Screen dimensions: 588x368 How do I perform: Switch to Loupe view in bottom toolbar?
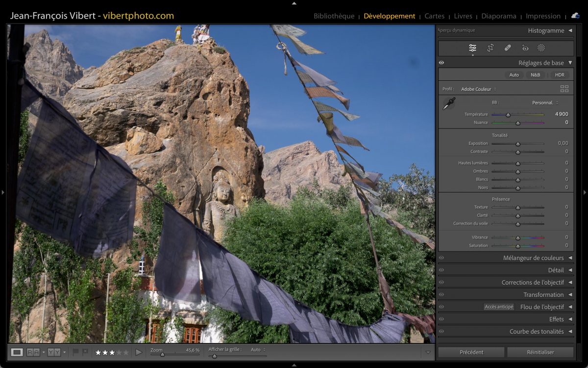(x=17, y=352)
